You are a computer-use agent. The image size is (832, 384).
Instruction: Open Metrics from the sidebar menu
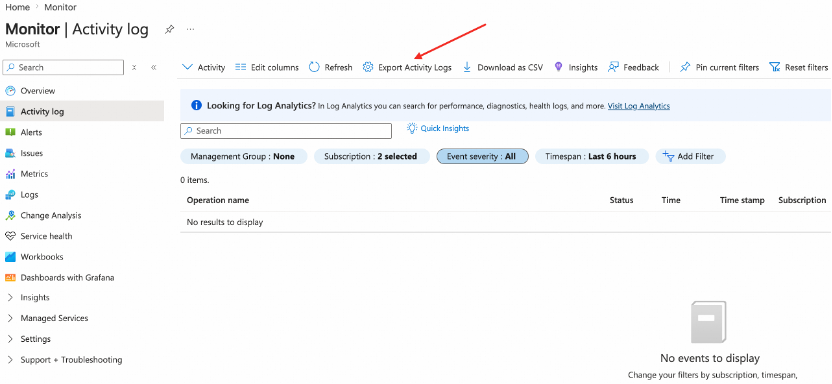tap(34, 173)
